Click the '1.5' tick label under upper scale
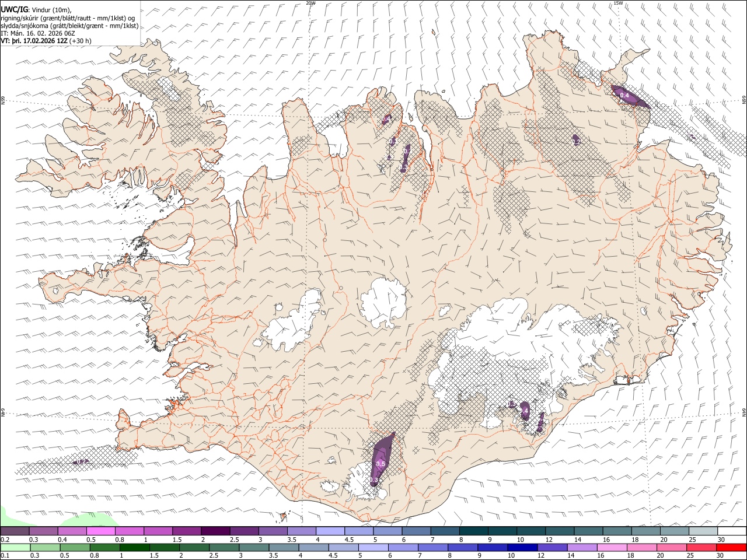Viewport: 747px width, 560px height. [178, 540]
